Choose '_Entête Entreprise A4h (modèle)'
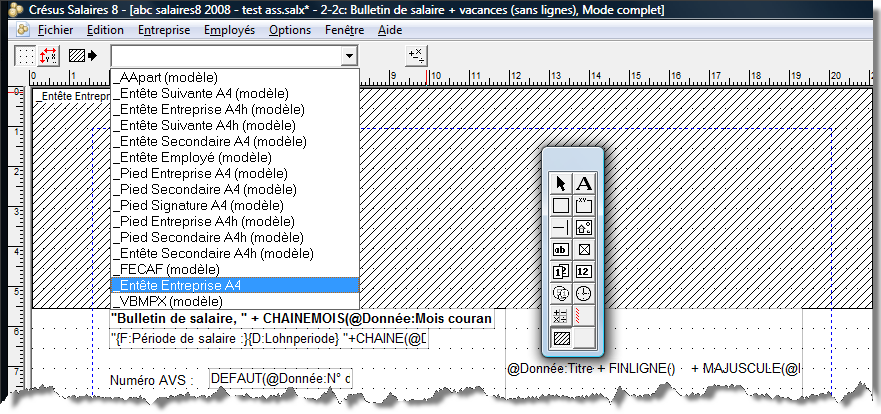The height and width of the screenshot is (414, 881). [235, 109]
